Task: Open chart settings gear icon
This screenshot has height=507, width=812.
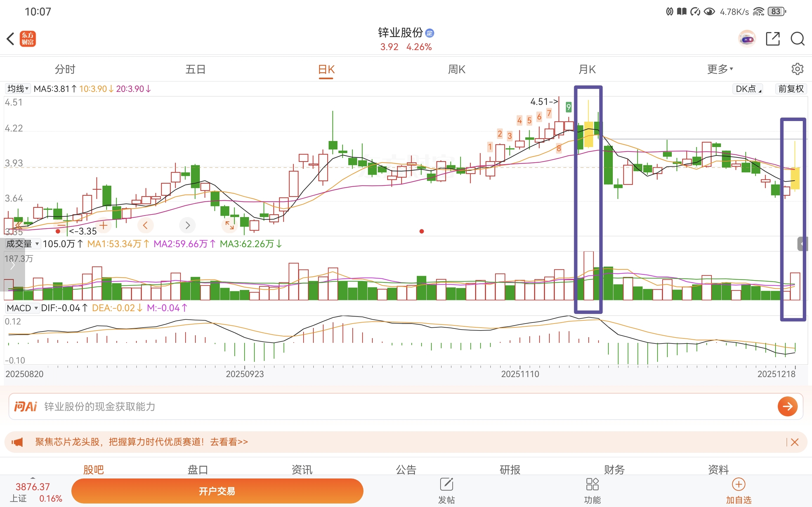Action: tap(797, 69)
